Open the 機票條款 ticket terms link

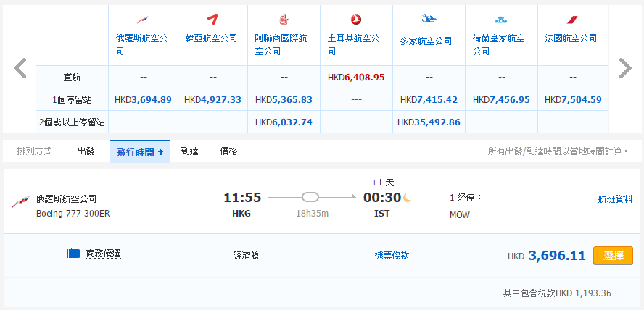click(392, 255)
